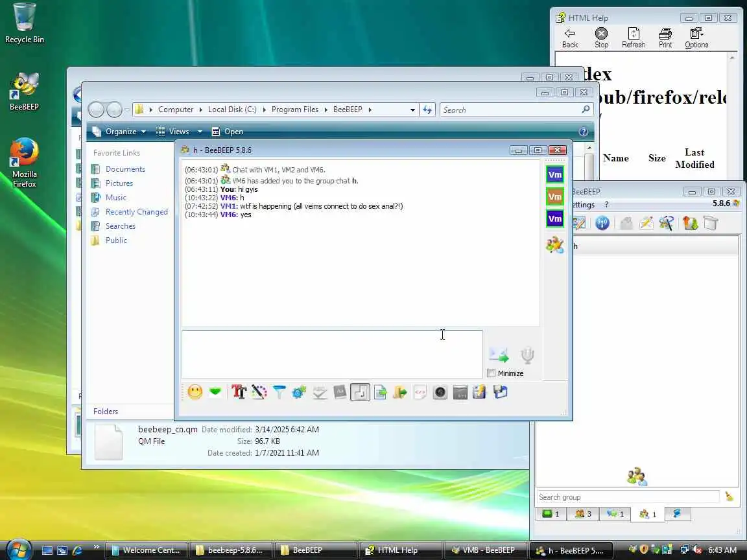The width and height of the screenshot is (747, 560).
Task: Click Program Files breadcrumb in address bar
Action: (x=295, y=110)
